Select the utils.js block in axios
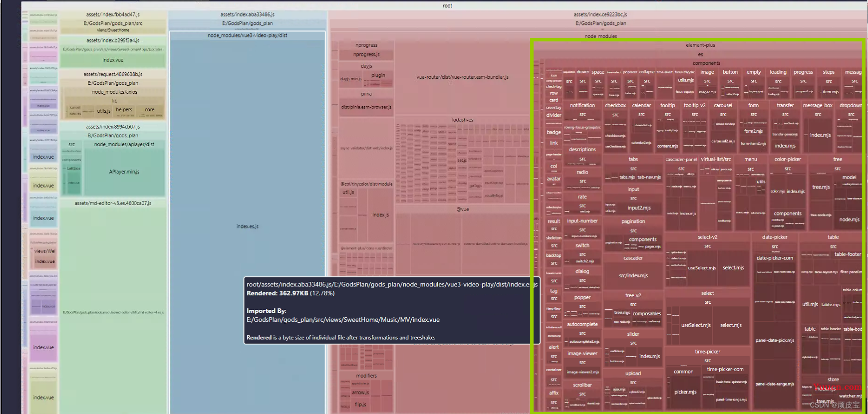This screenshot has width=868, height=414. pyautogui.click(x=104, y=111)
